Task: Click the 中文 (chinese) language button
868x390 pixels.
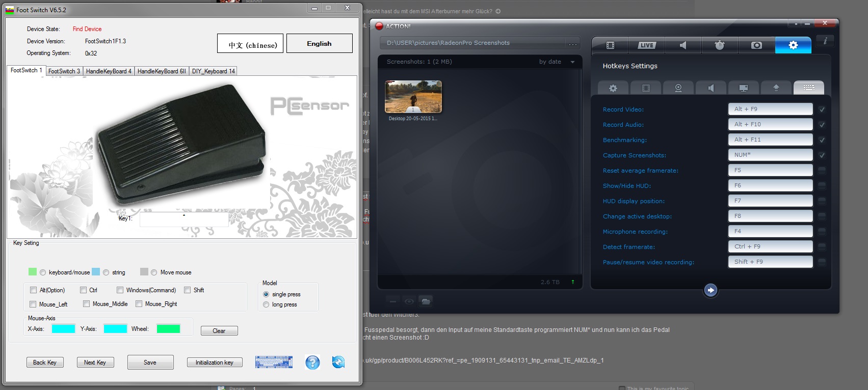Action: coord(251,43)
